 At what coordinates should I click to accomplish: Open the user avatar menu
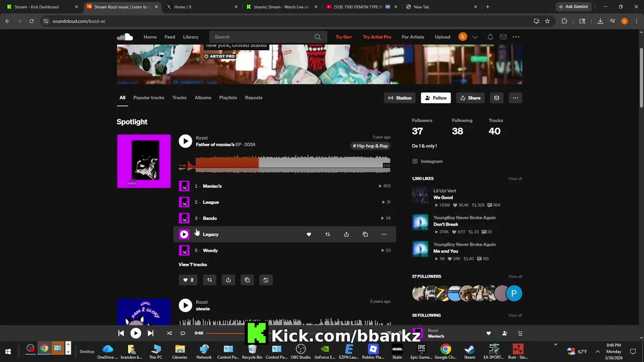[462, 37]
